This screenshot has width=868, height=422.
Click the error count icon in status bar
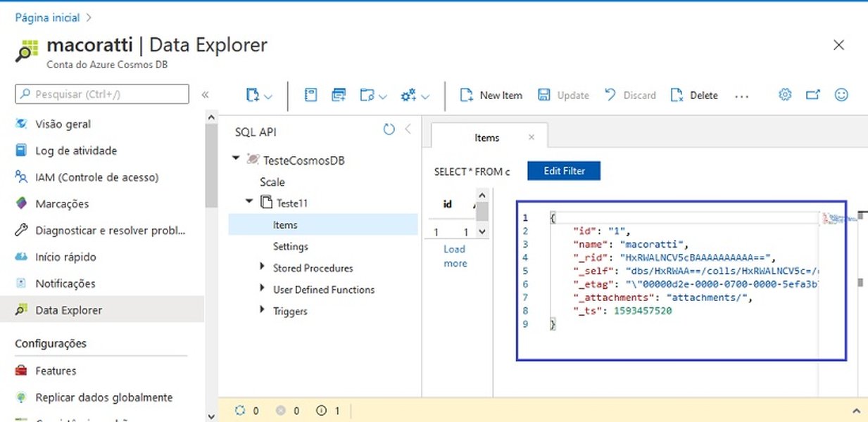click(281, 411)
